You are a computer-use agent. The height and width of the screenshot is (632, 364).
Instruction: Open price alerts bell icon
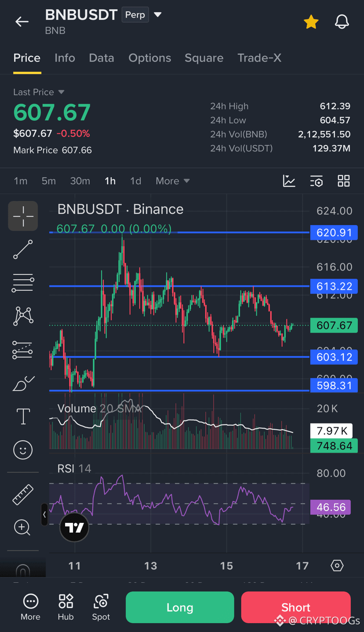pyautogui.click(x=342, y=22)
